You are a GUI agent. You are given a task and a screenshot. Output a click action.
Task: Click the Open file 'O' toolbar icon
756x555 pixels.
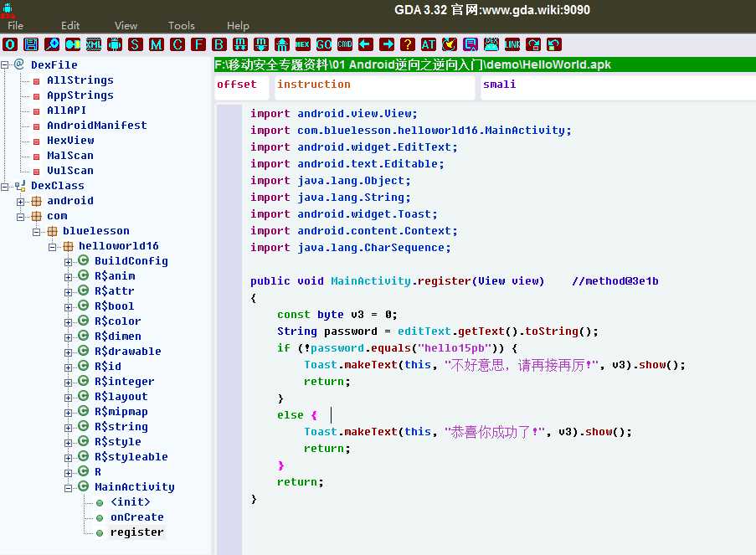point(10,45)
